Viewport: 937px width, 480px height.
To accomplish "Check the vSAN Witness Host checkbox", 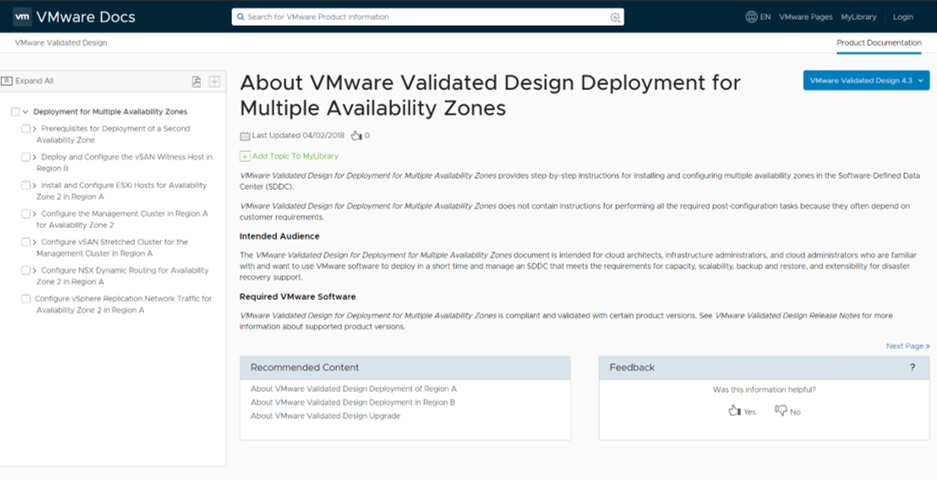I will 26,157.
